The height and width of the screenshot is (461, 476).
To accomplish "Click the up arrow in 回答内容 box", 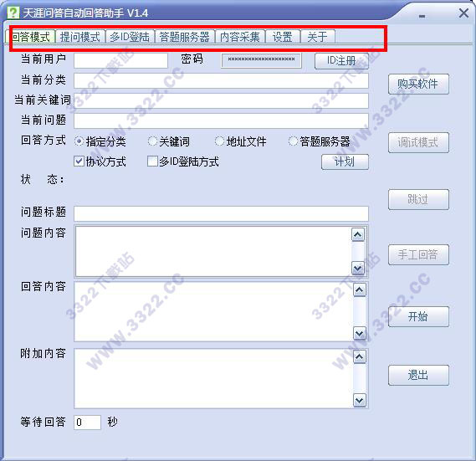I will pyautogui.click(x=360, y=290).
